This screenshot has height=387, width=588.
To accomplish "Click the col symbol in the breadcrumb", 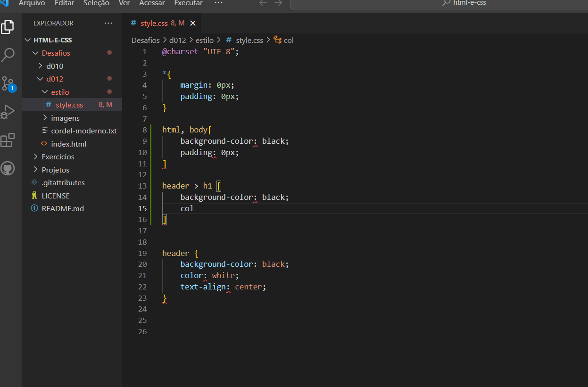I will click(288, 40).
